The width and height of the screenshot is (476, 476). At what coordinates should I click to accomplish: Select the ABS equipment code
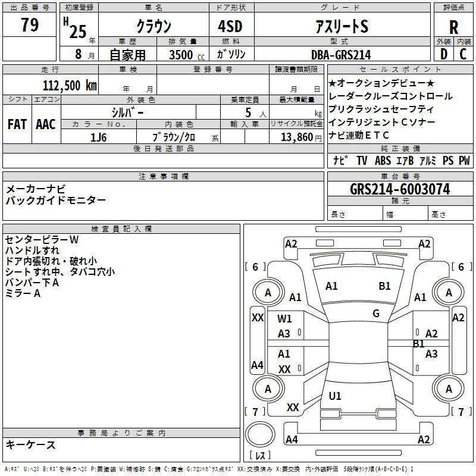383,161
